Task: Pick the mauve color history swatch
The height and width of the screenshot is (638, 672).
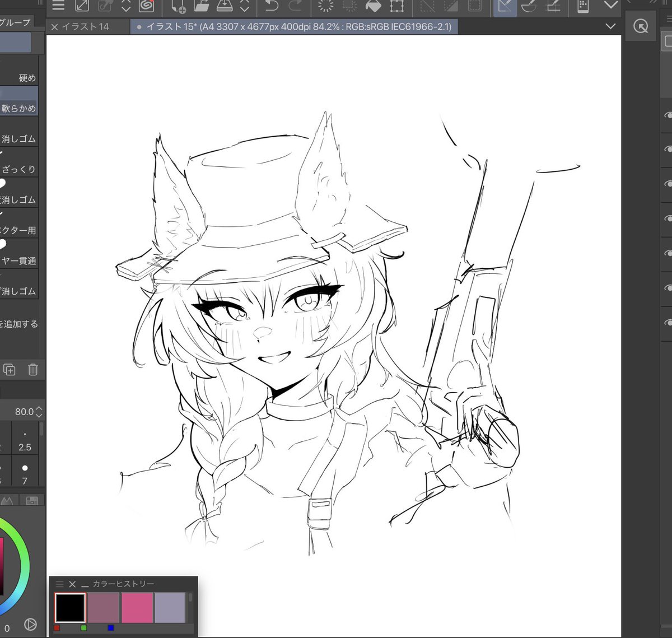Action: 104,608
